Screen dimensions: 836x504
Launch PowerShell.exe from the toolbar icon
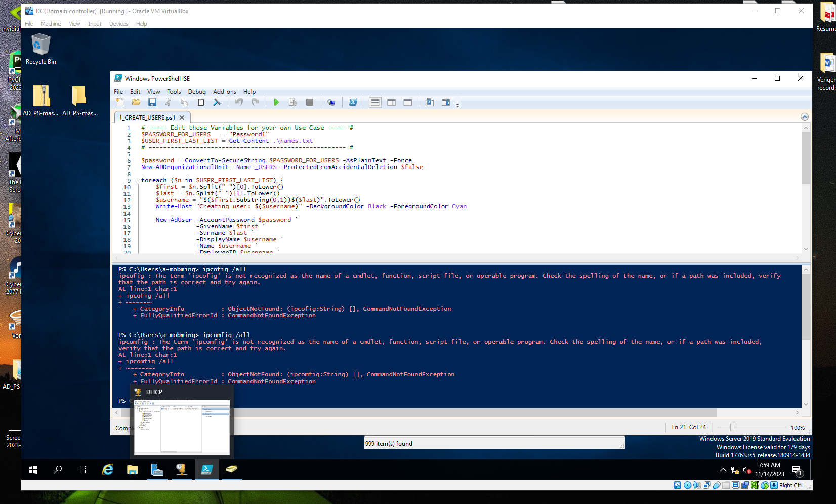[x=353, y=102]
